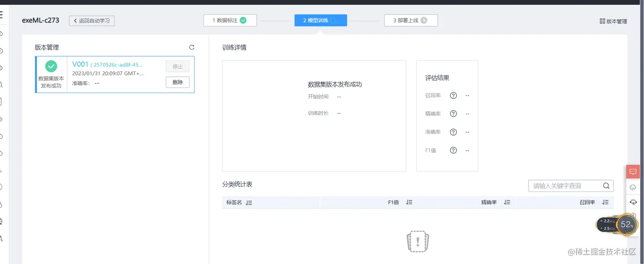Click the 评估结果 heading
Image resolution: width=644 pixels, height=264 pixels.
pos(437,78)
